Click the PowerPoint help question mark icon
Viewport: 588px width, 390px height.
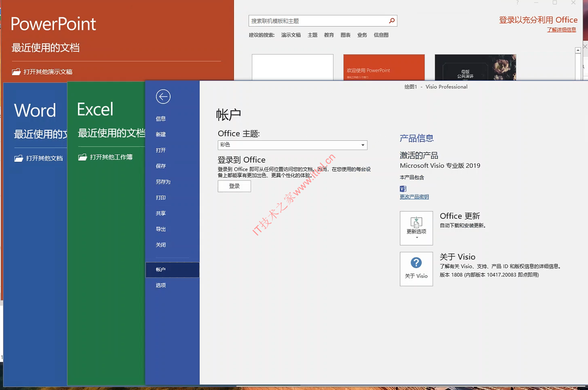click(x=517, y=3)
